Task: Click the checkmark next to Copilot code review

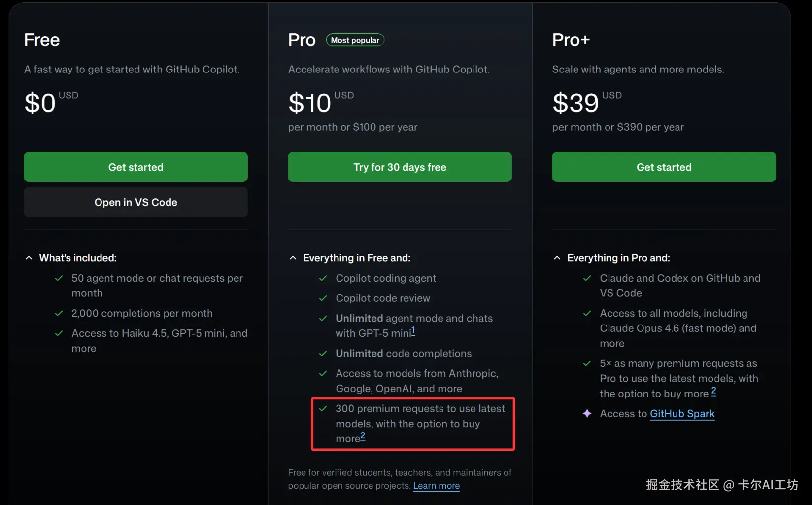Action: [x=323, y=298]
